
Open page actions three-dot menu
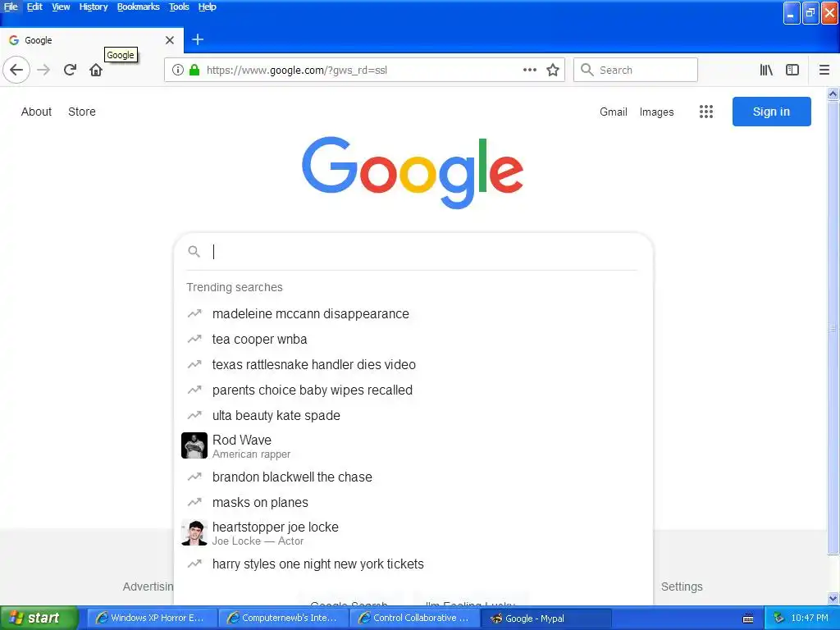point(530,70)
